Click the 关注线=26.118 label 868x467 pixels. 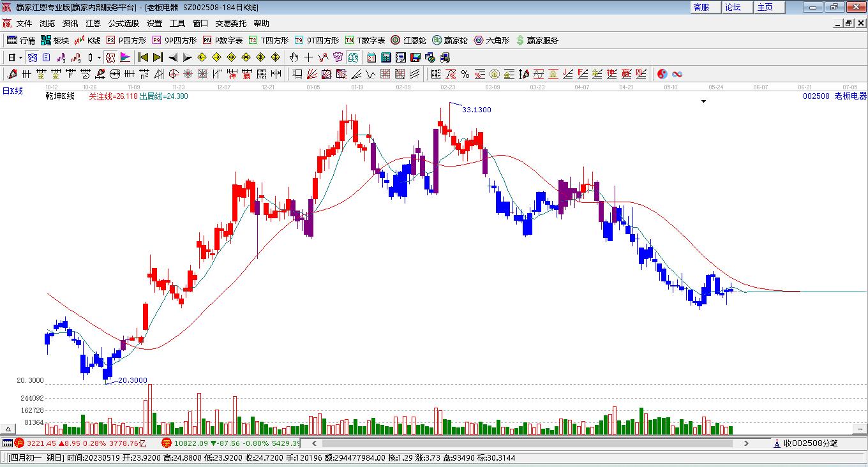pyautogui.click(x=113, y=96)
